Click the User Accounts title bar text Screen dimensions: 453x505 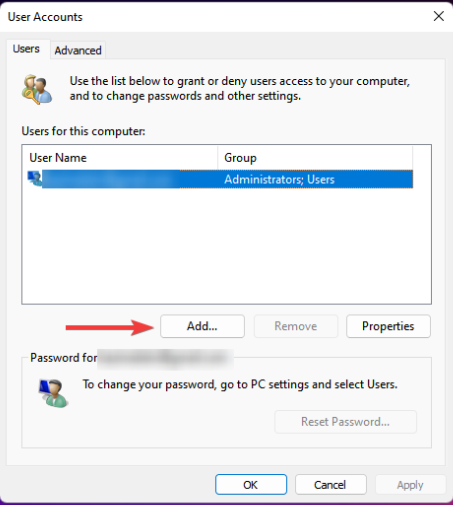click(45, 17)
